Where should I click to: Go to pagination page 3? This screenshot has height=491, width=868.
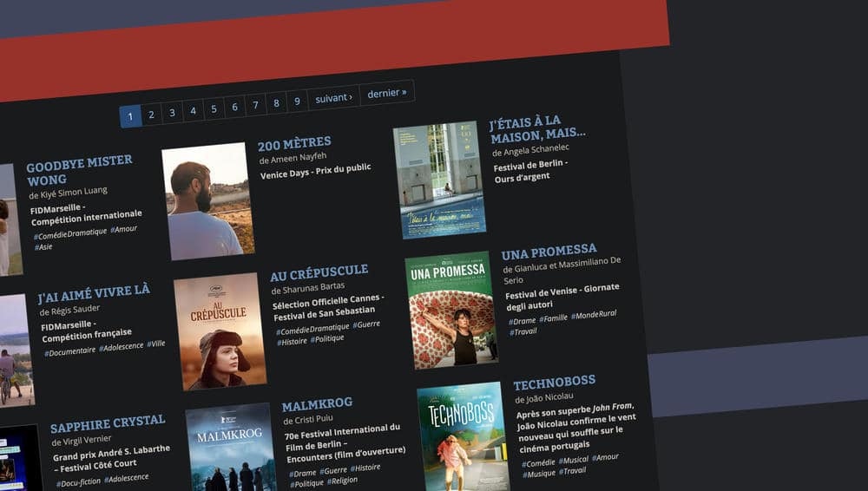172,113
